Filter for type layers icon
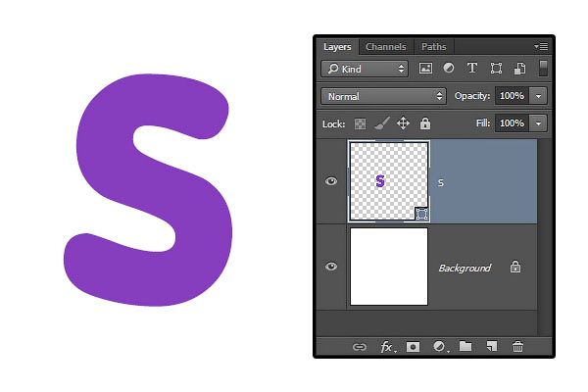 click(x=472, y=69)
